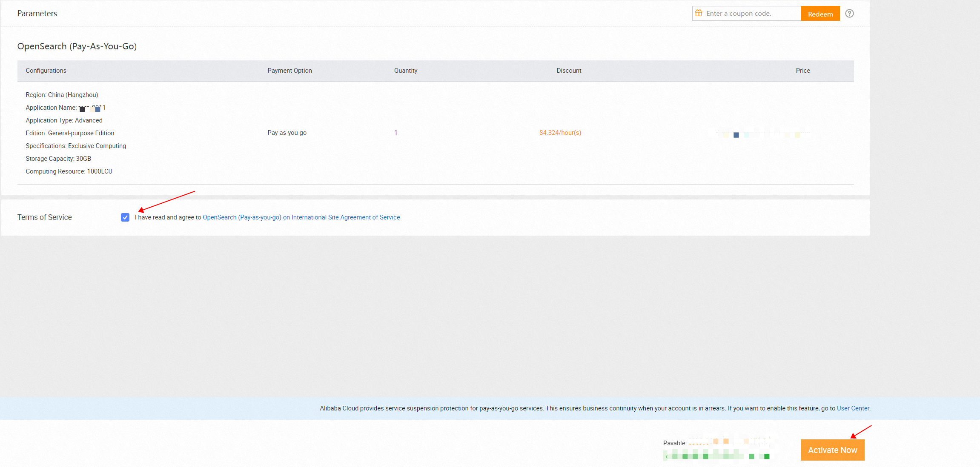Click the Parameters section title
This screenshot has height=467, width=980.
(x=37, y=14)
